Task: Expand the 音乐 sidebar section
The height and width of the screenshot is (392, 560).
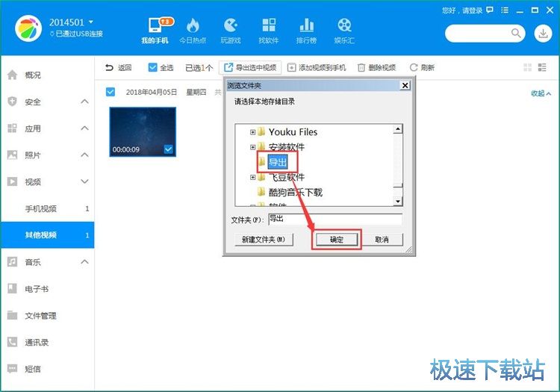Action: point(84,261)
